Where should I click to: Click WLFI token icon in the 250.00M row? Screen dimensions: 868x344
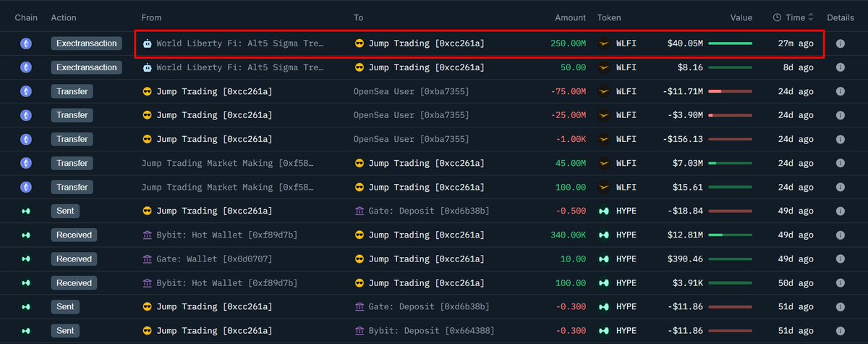[605, 43]
